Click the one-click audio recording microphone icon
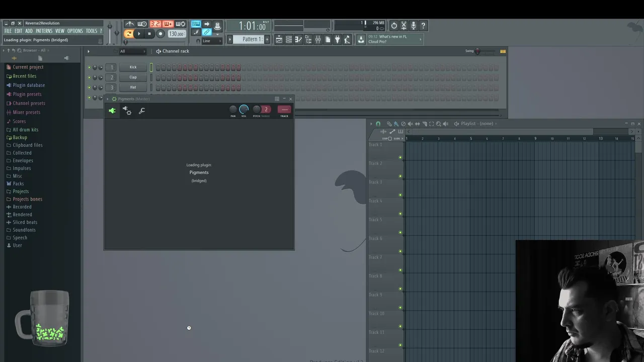 click(x=413, y=25)
